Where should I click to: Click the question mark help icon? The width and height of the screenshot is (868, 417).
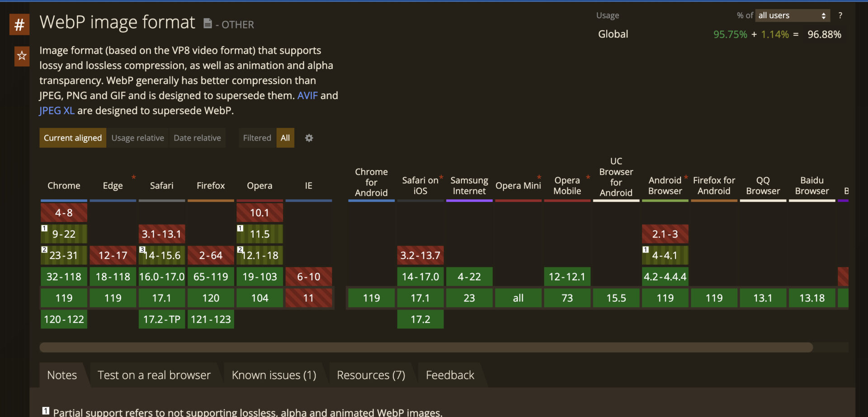click(x=840, y=15)
